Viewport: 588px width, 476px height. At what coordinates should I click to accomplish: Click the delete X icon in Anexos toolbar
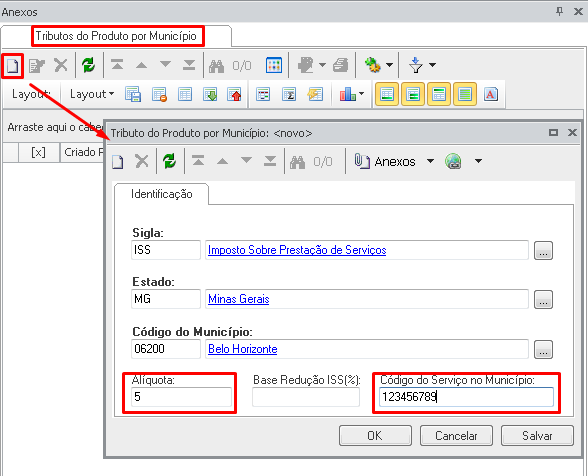(61, 65)
